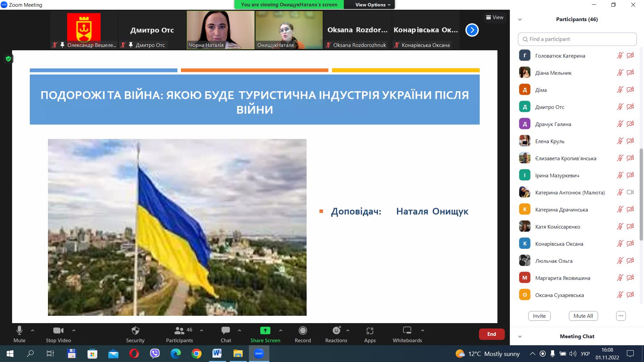The width and height of the screenshot is (644, 362).
Task: Toggle Stop Video camera button
Action: coord(58,331)
